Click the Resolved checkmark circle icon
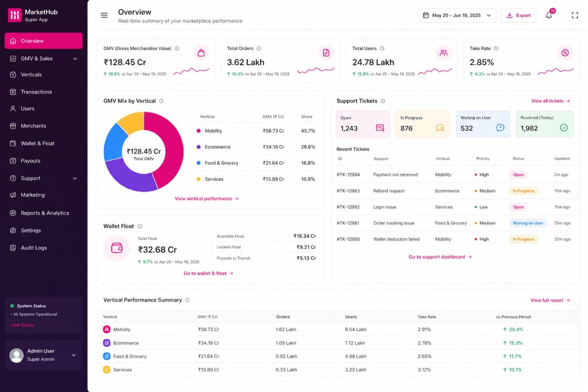The image size is (588, 392). pos(564,128)
